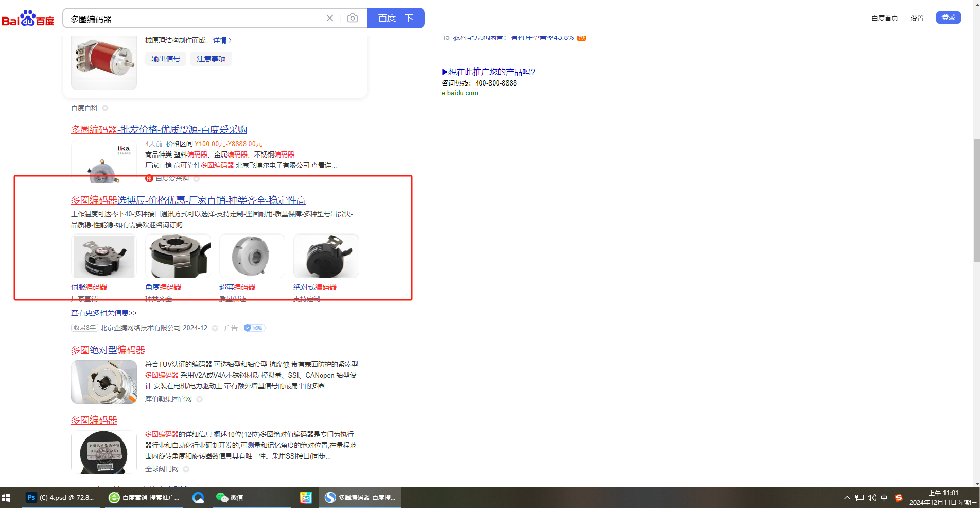
Task: Click the 绝对式编码器 product thumbnail
Action: pos(326,257)
